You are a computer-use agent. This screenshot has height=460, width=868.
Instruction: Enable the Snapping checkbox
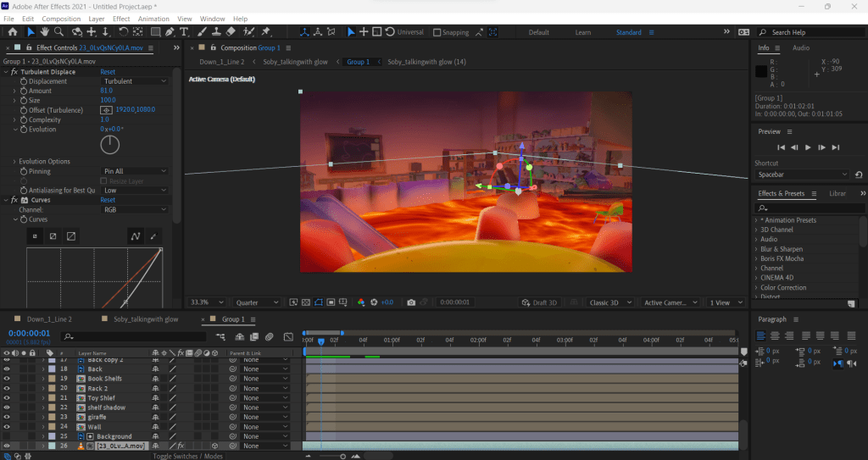coord(437,32)
